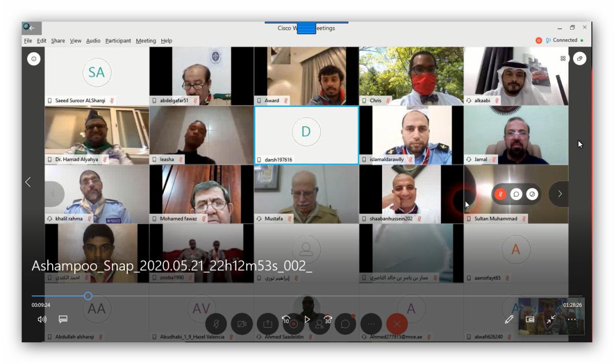This screenshot has width=614, height=364.
Task: Click the name label khalil rahma
Action: click(x=69, y=219)
